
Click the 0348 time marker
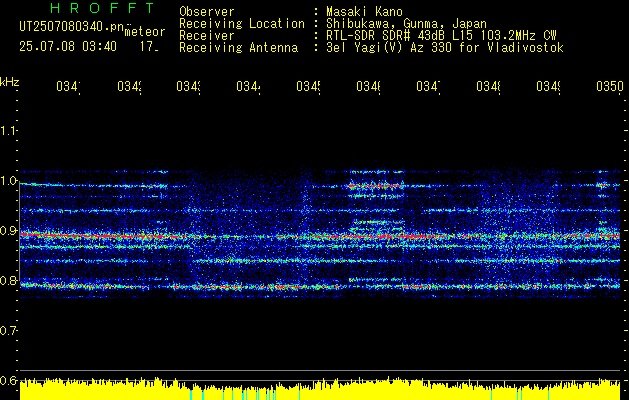point(488,86)
